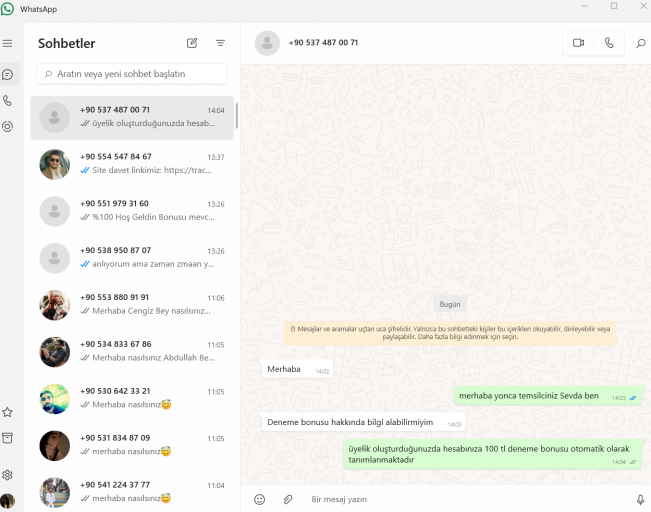The height and width of the screenshot is (512, 651).
Task: Click the 'Sohbetler' heading
Action: tap(67, 43)
